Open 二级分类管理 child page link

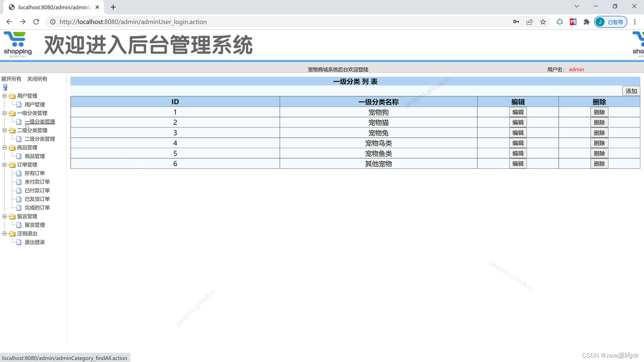(x=40, y=139)
